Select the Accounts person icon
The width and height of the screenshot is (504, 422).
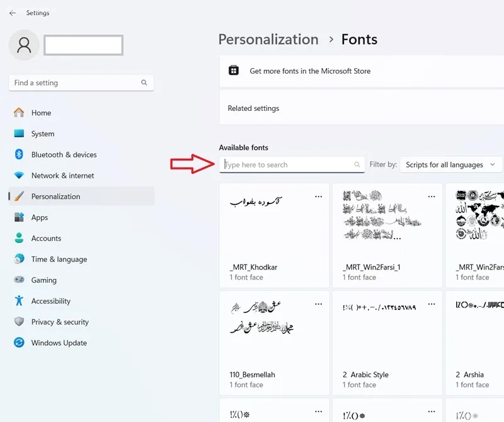[x=19, y=238]
